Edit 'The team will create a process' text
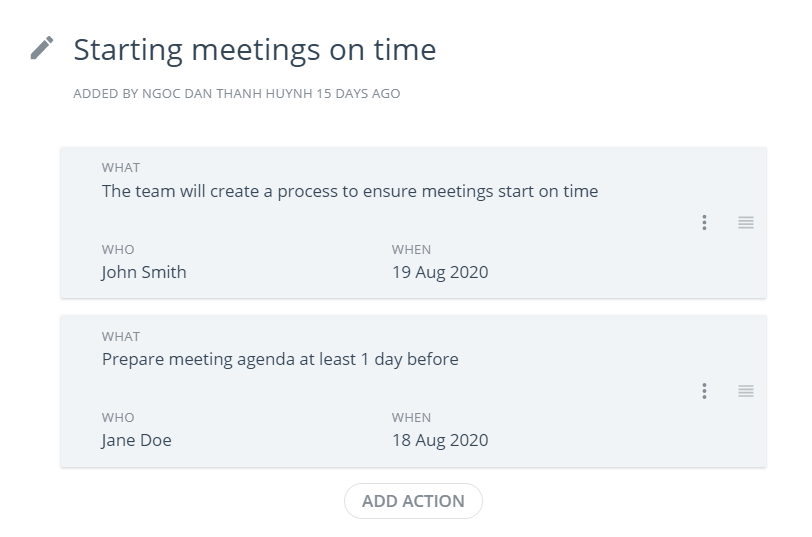 349,191
